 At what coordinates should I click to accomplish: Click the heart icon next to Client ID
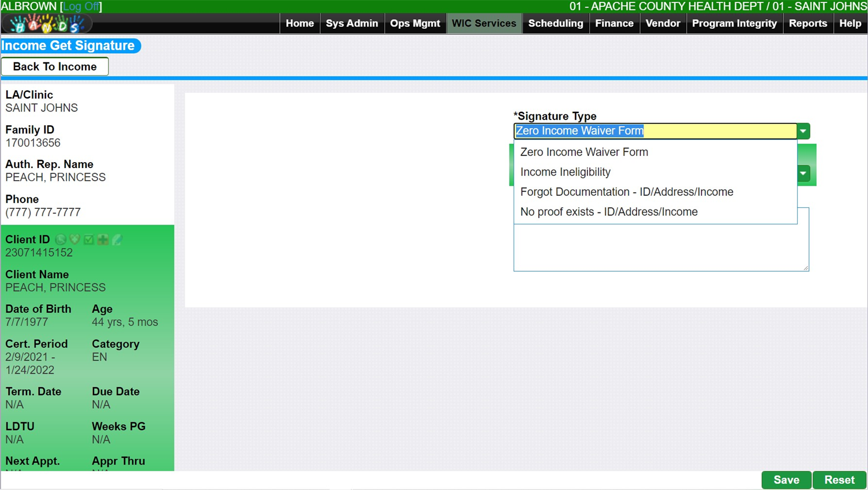[x=74, y=240]
